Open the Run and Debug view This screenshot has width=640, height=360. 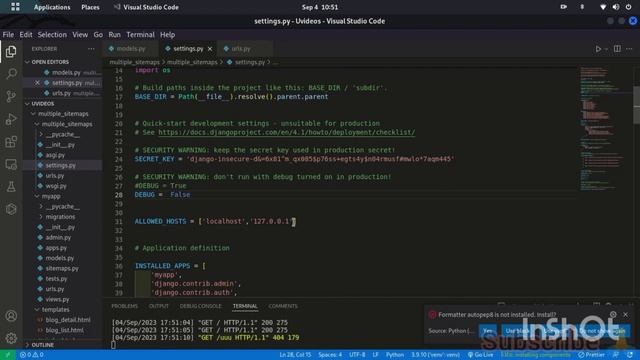pos(11,119)
